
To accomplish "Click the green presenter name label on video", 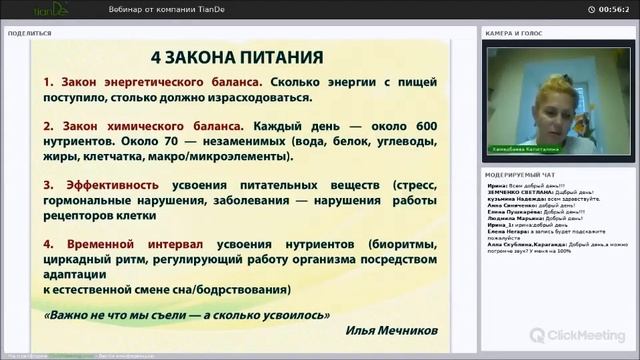I will (x=525, y=149).
